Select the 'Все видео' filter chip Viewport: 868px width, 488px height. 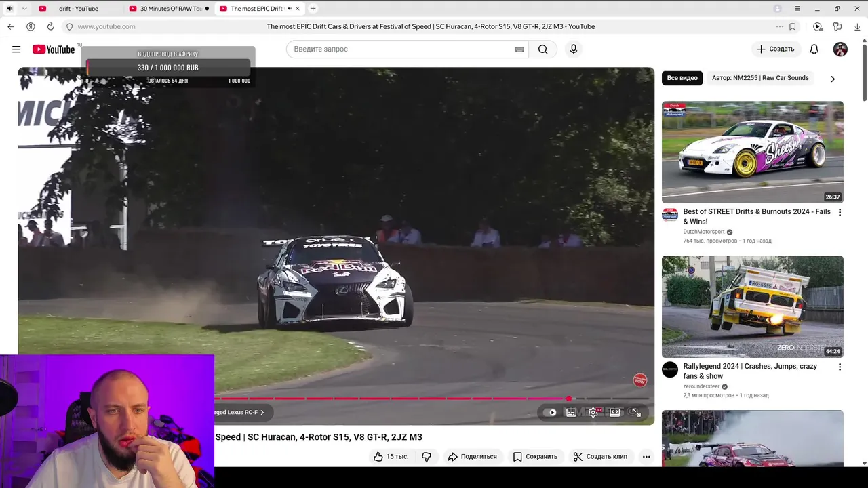682,78
